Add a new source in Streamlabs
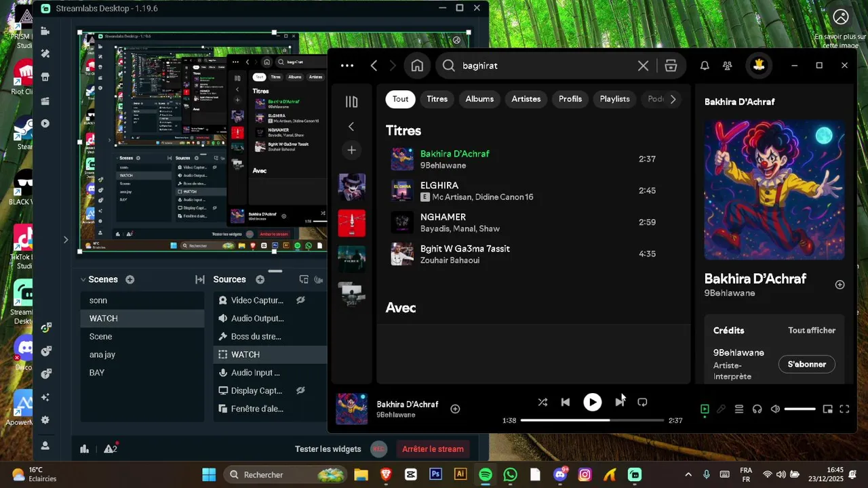Screen dimensions: 868x488 click(x=260, y=279)
